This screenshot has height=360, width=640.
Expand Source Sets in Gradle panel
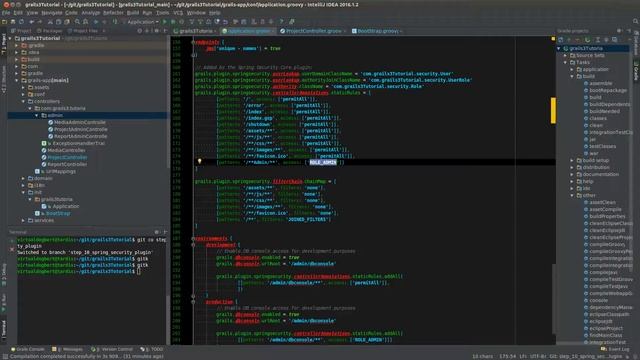click(x=566, y=56)
